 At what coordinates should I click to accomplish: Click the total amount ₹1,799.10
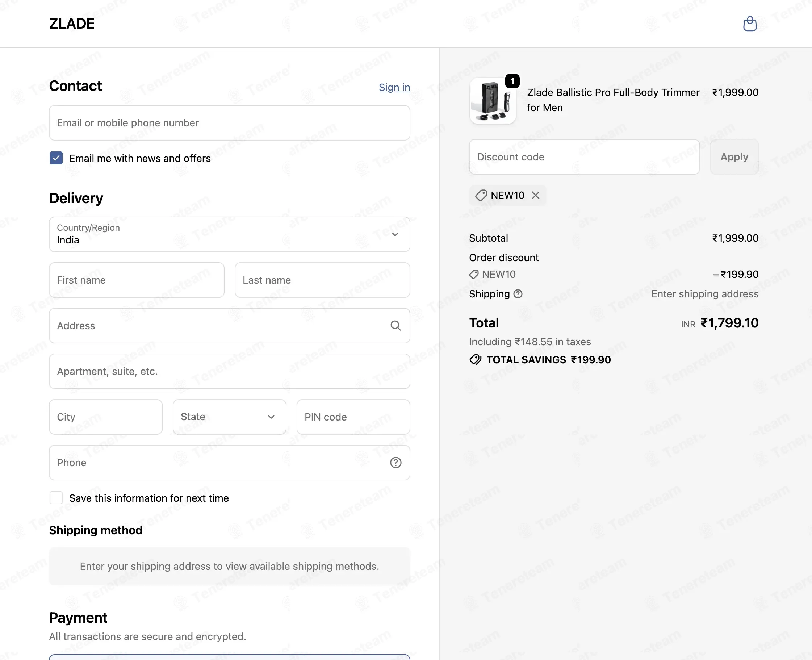coord(729,323)
